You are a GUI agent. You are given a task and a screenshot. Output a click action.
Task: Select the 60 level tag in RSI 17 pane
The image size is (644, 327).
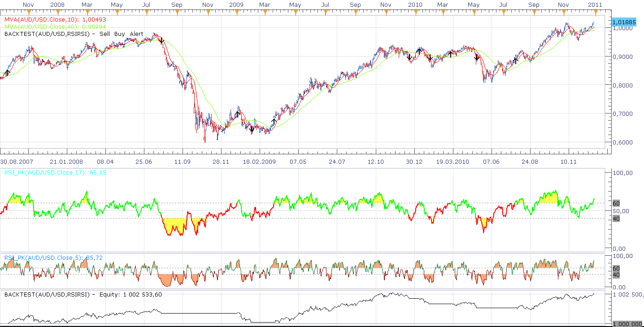(616, 203)
